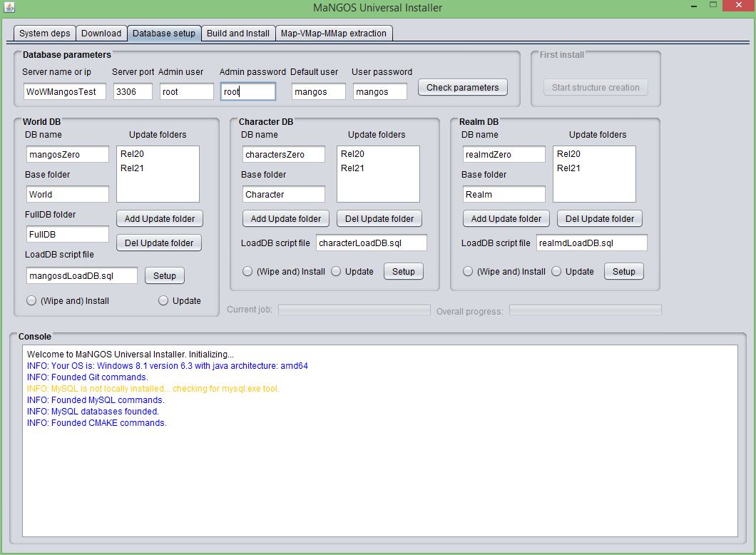The image size is (756, 555).
Task: Click the Check parameters button
Action: (x=462, y=87)
